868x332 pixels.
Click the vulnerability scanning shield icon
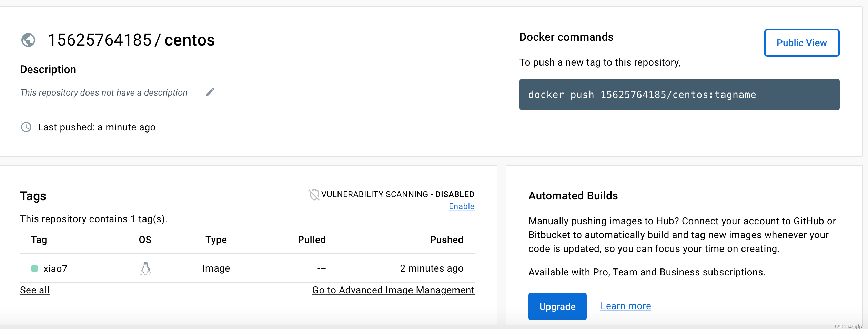(x=314, y=195)
